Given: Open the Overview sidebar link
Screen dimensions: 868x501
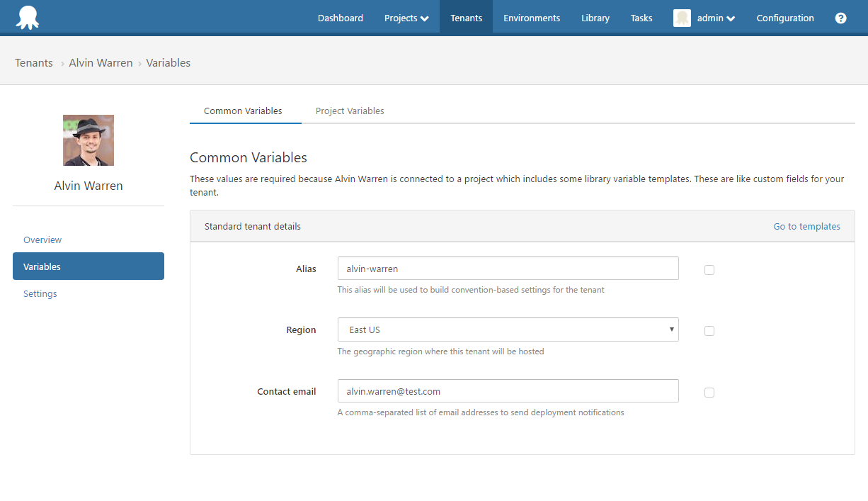Looking at the screenshot, I should [x=42, y=240].
